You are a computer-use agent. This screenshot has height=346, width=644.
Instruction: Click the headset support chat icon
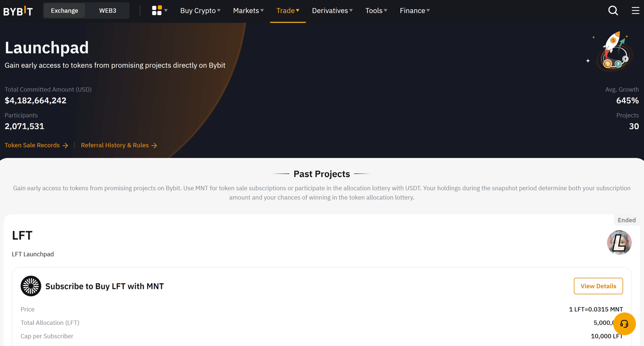pos(624,324)
